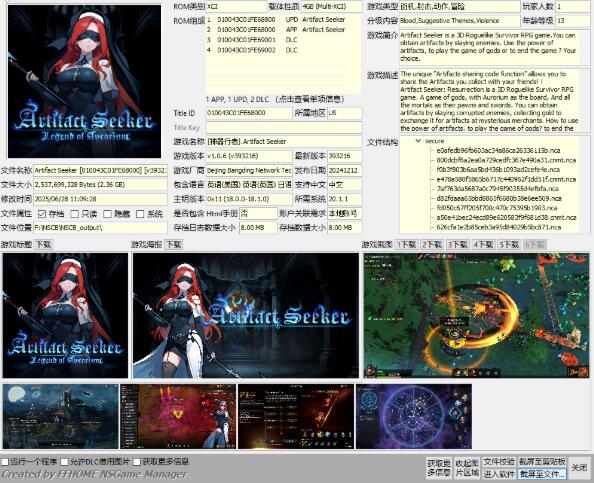Click the 最新版本 field 393216
The image size is (594, 483).
tap(344, 156)
